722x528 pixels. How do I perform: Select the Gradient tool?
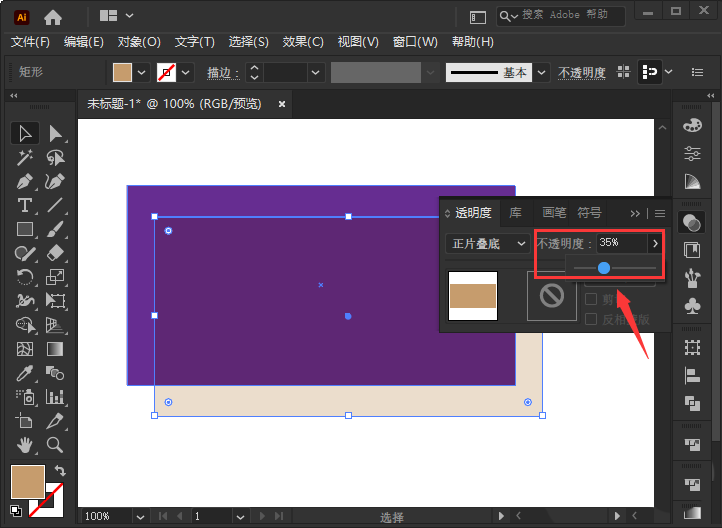tap(55, 349)
